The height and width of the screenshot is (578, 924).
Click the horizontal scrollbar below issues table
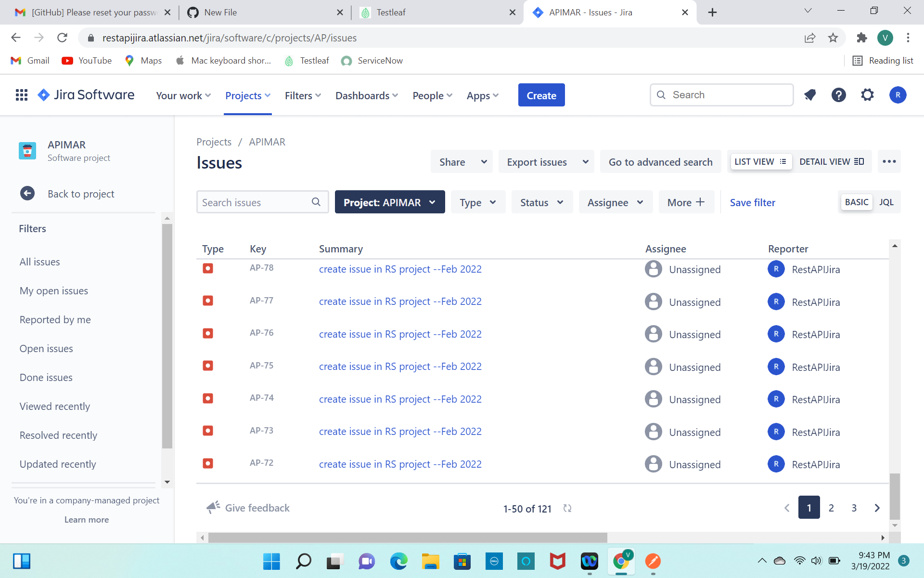pos(407,538)
